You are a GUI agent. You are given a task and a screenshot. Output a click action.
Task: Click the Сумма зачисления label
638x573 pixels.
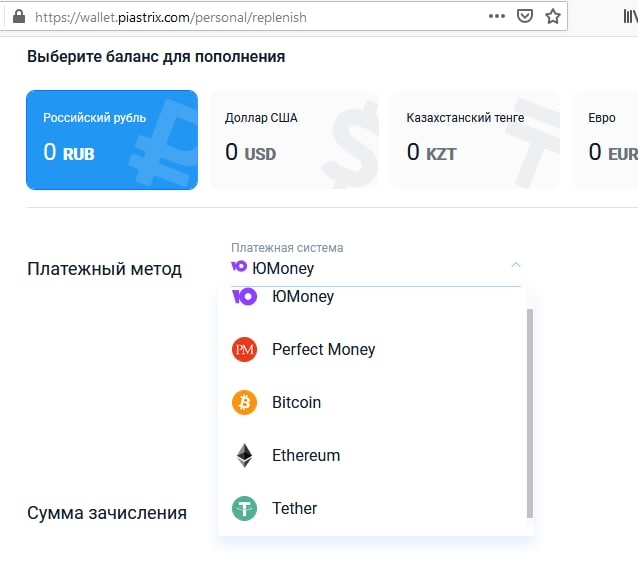click(x=107, y=513)
